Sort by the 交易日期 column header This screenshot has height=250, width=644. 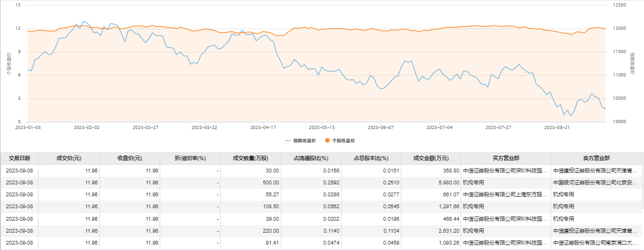[x=20, y=158]
